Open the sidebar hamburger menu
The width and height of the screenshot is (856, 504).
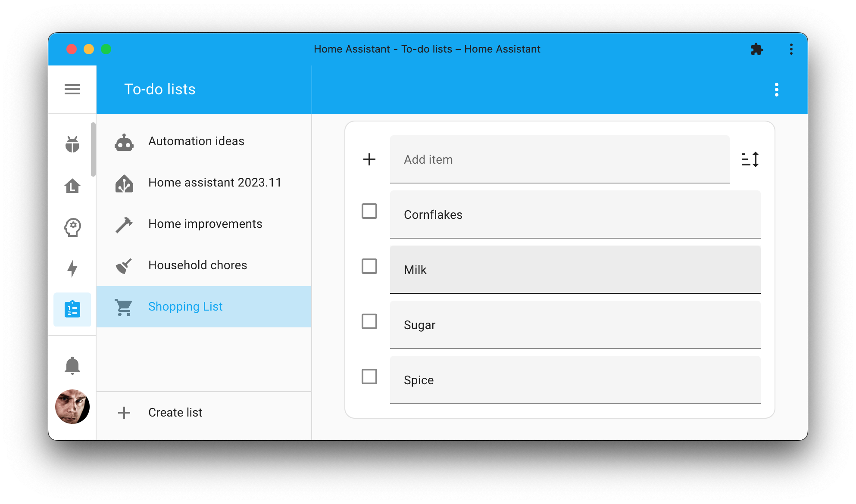click(x=72, y=89)
